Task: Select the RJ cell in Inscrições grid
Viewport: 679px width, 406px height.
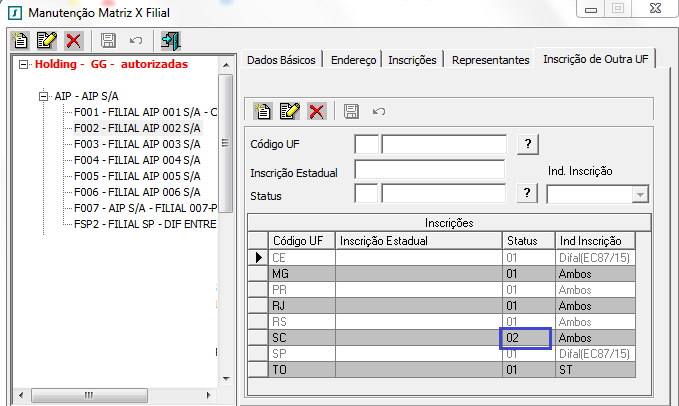Action: (x=302, y=306)
